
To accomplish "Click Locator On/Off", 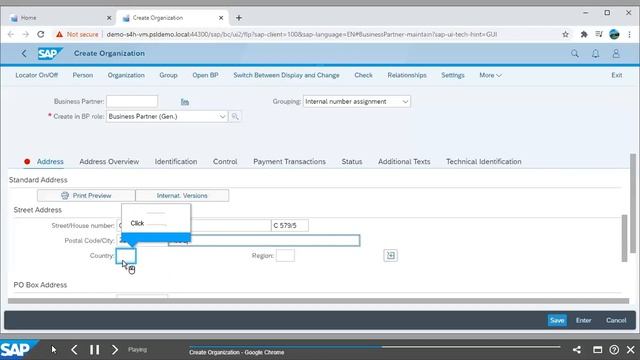I will click(36, 76).
